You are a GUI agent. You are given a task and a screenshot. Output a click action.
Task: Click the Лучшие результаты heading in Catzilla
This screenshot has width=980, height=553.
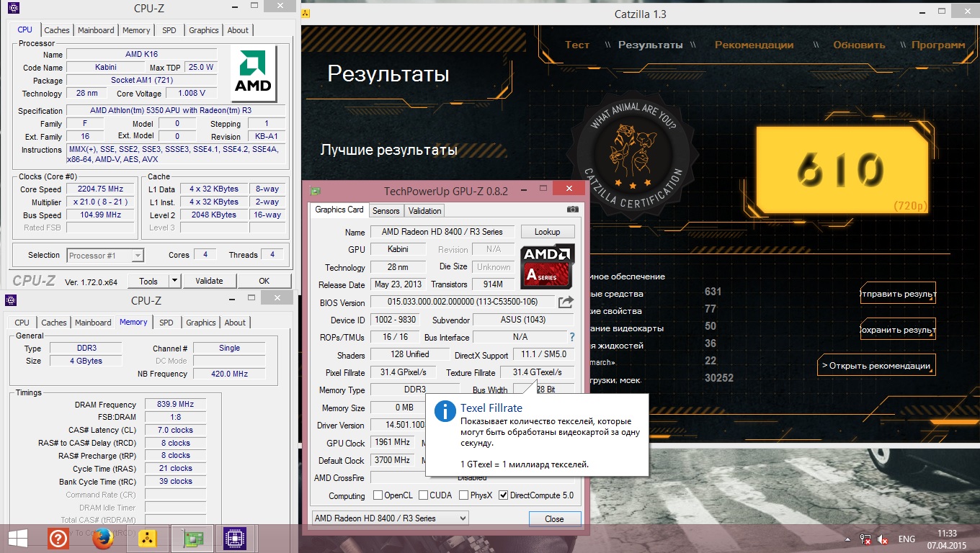coord(389,150)
